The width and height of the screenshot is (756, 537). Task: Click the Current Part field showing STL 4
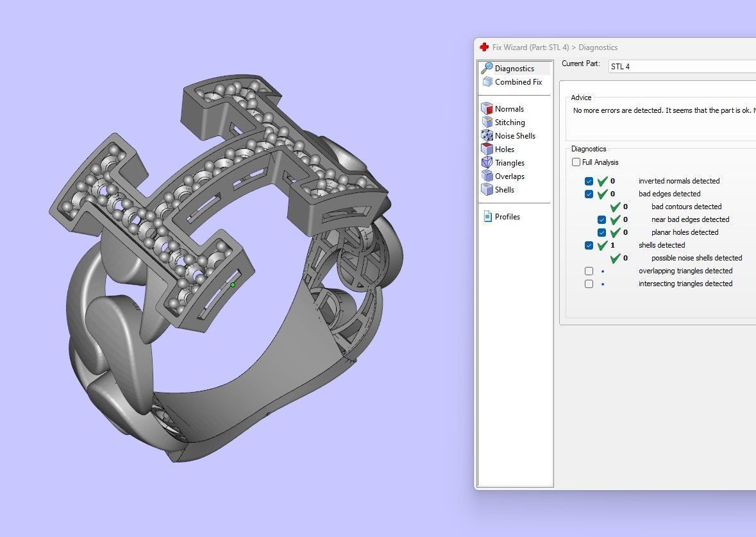tap(682, 67)
